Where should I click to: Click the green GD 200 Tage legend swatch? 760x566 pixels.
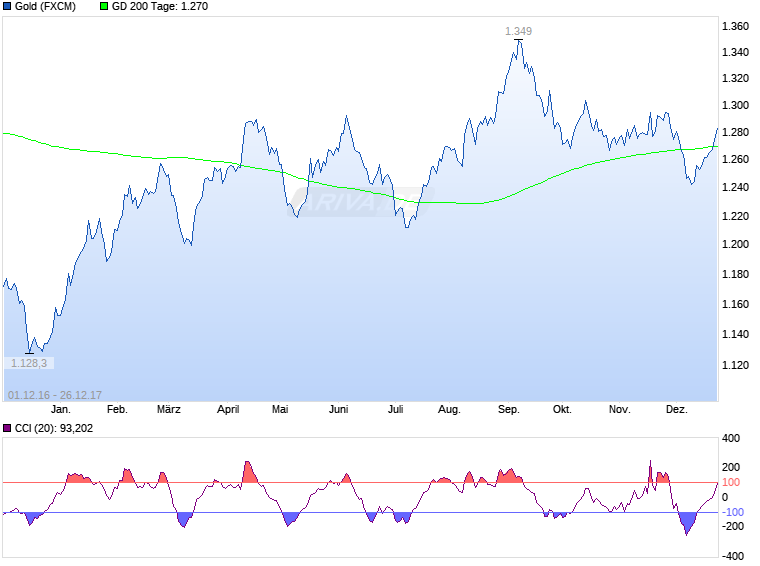104,6
